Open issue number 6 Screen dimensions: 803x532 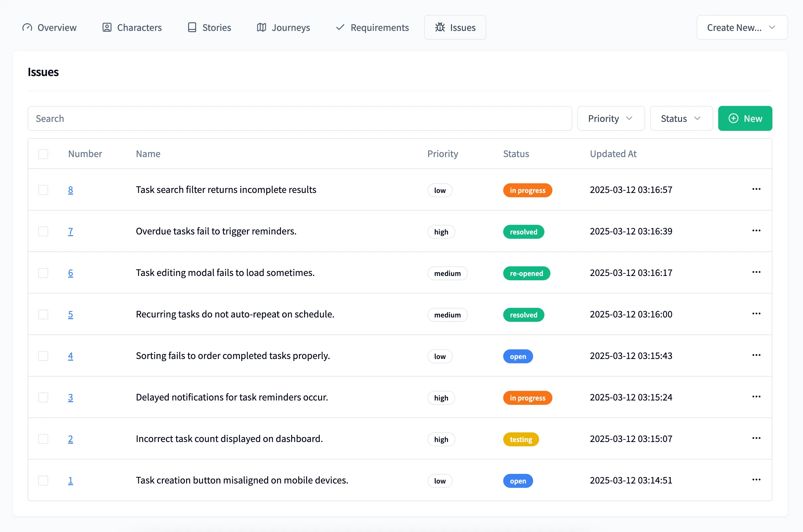pos(70,272)
